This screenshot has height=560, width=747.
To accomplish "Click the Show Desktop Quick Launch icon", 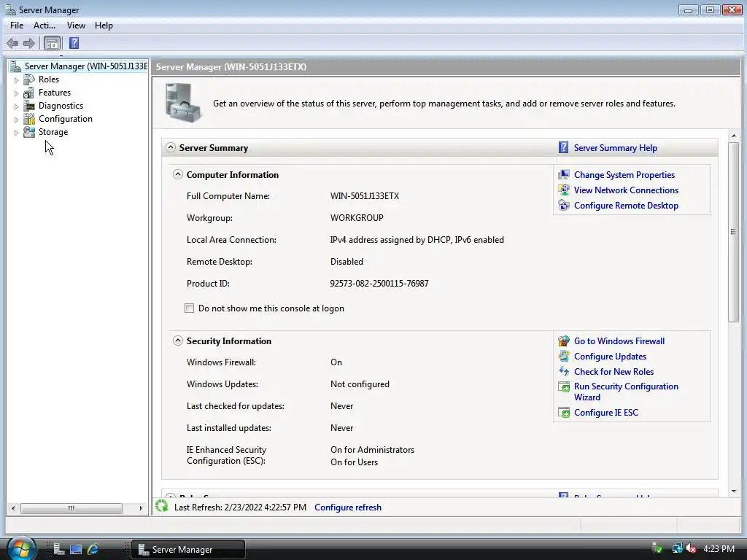I will pyautogui.click(x=76, y=549).
